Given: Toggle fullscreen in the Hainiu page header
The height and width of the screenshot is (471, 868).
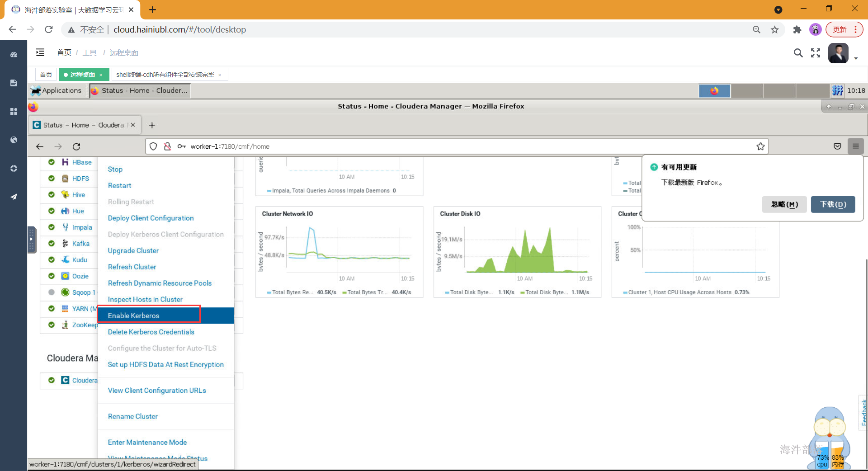Looking at the screenshot, I should [x=816, y=53].
